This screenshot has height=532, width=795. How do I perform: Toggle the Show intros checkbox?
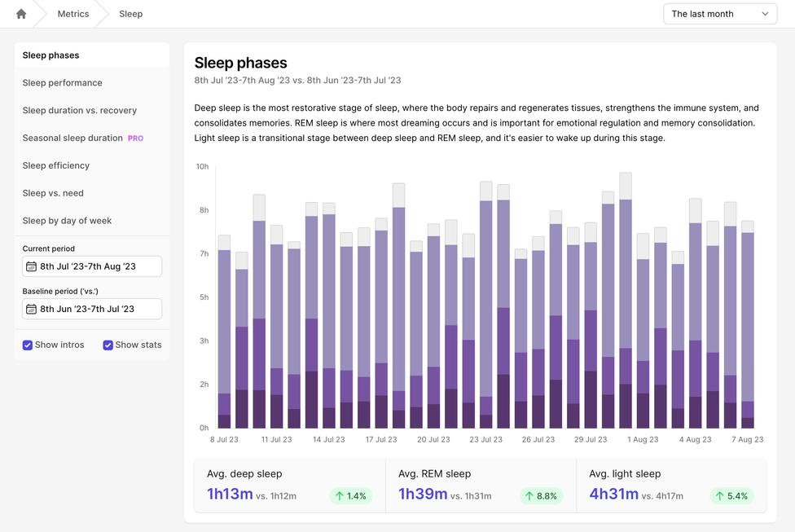pos(28,345)
